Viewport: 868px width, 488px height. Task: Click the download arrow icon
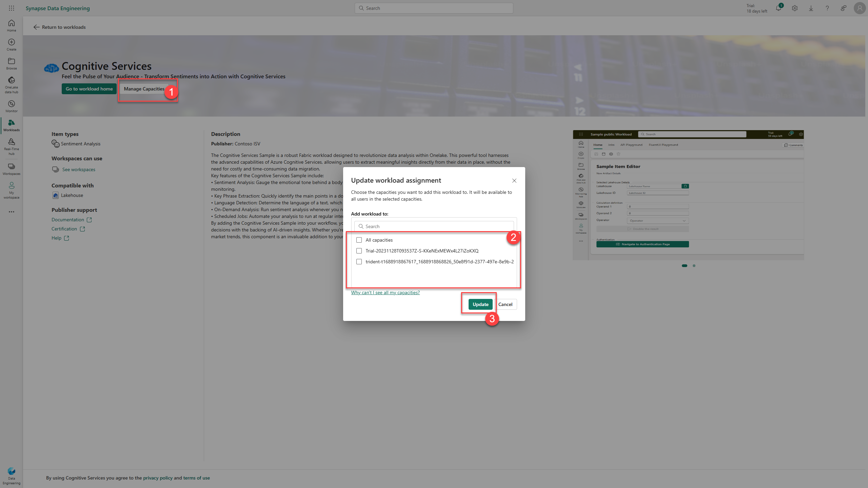(811, 8)
